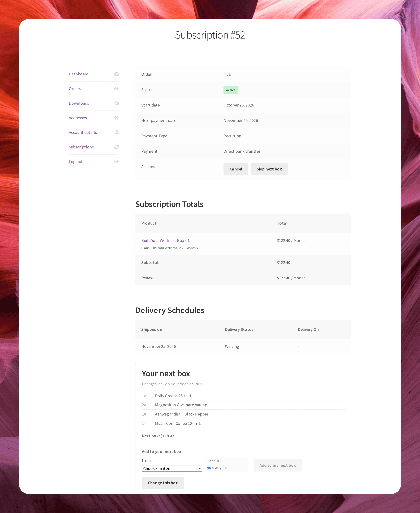Click the Dashboard gauge icon
420x513 pixels.
point(116,74)
